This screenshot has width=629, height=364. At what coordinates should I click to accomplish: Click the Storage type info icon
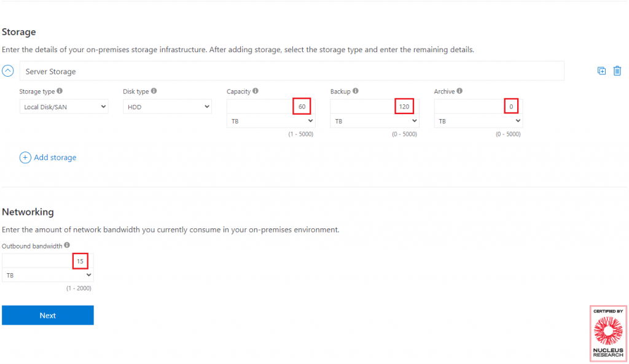point(60,91)
